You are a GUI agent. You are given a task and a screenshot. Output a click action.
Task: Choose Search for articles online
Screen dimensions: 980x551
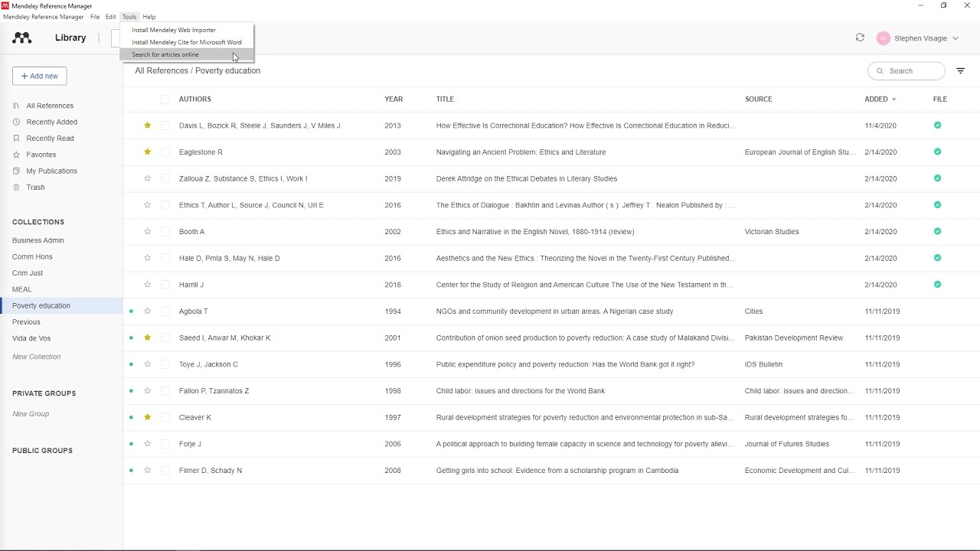click(x=187, y=54)
